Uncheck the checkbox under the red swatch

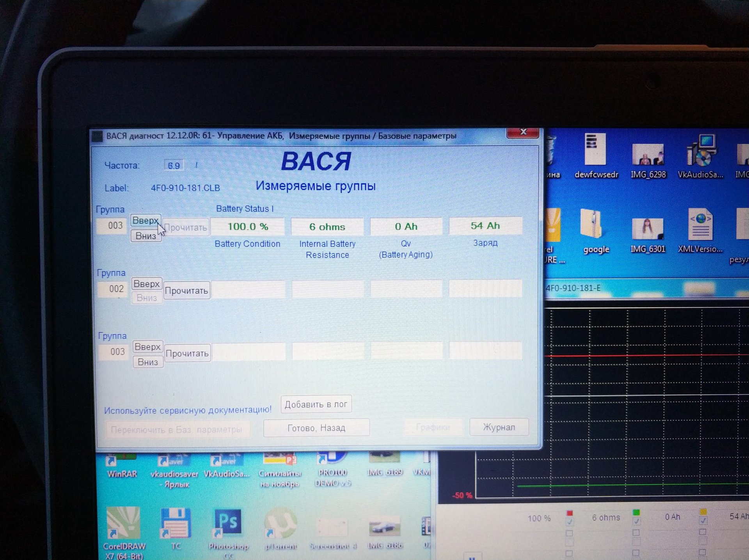[x=570, y=522]
